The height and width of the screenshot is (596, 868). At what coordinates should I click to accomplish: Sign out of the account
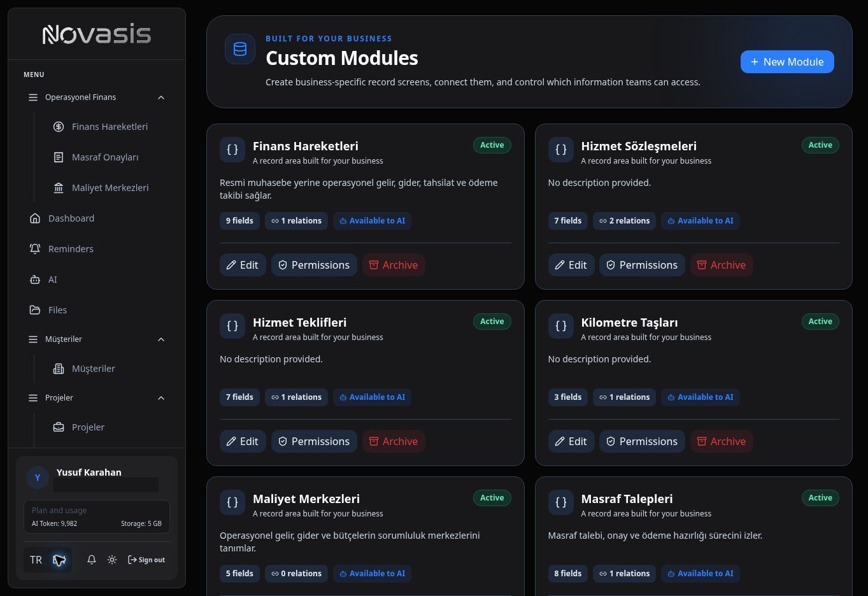pos(146,560)
